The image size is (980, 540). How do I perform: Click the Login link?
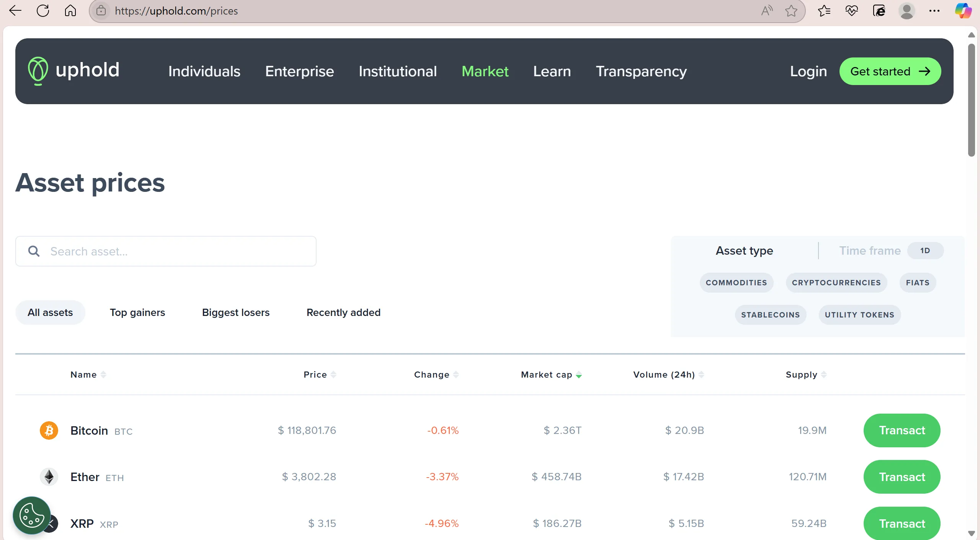tap(808, 71)
